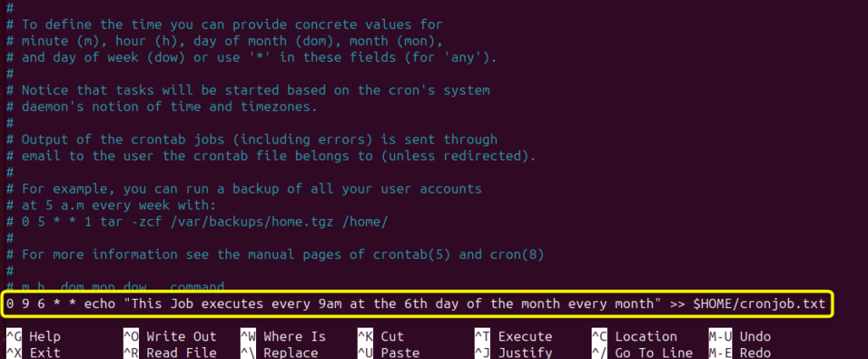Select the ^X Exit shortcut
Image resolution: width=868 pixels, height=359 pixels.
click(33, 353)
